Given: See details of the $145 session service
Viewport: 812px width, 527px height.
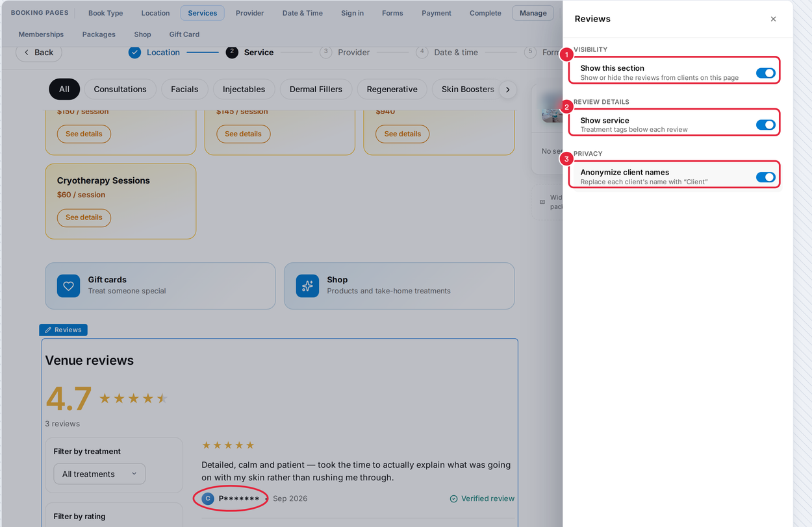Looking at the screenshot, I should (x=243, y=134).
